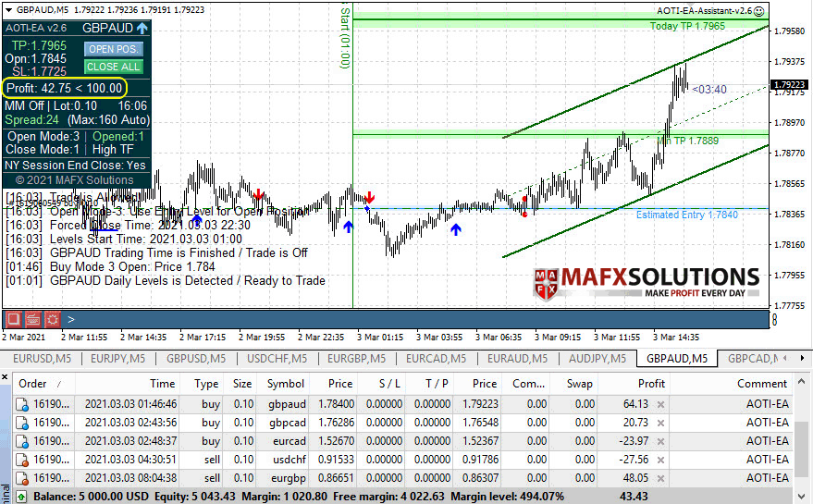Click the 'Margin level: 494.07%' status text
Viewport: 813px width, 504px height.
tap(507, 497)
